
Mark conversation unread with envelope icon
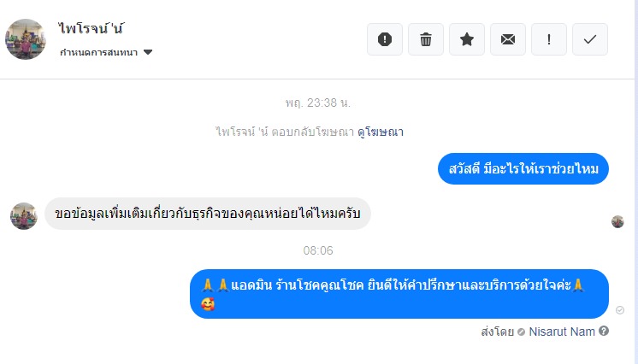click(508, 39)
